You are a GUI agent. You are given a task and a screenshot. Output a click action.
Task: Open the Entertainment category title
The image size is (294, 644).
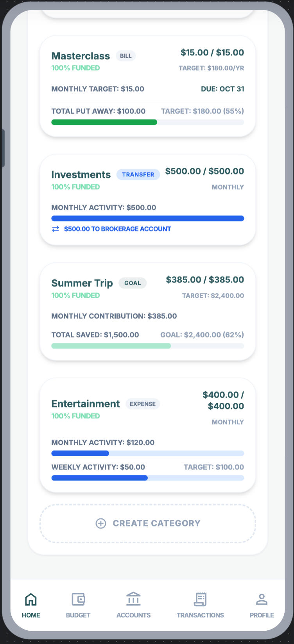(86, 404)
